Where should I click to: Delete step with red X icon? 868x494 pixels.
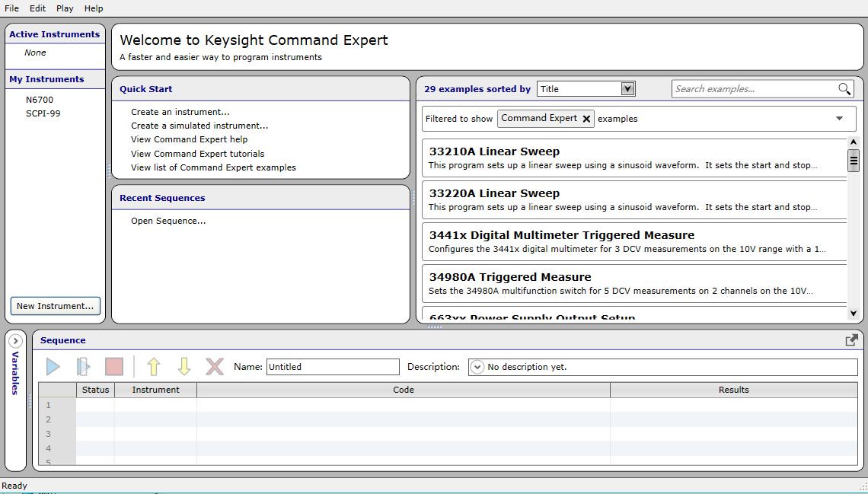pos(215,366)
